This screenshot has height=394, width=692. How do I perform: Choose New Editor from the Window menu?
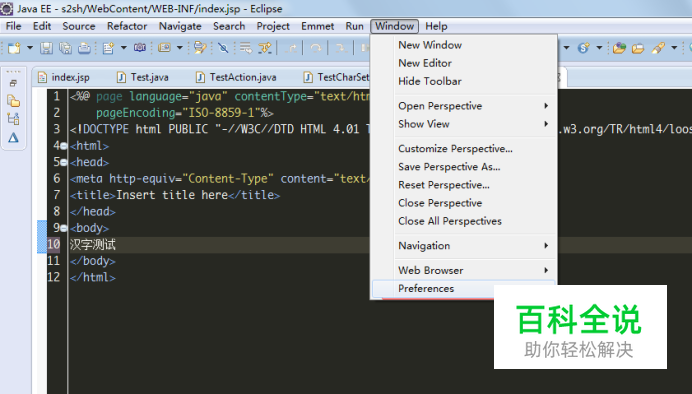click(463, 63)
